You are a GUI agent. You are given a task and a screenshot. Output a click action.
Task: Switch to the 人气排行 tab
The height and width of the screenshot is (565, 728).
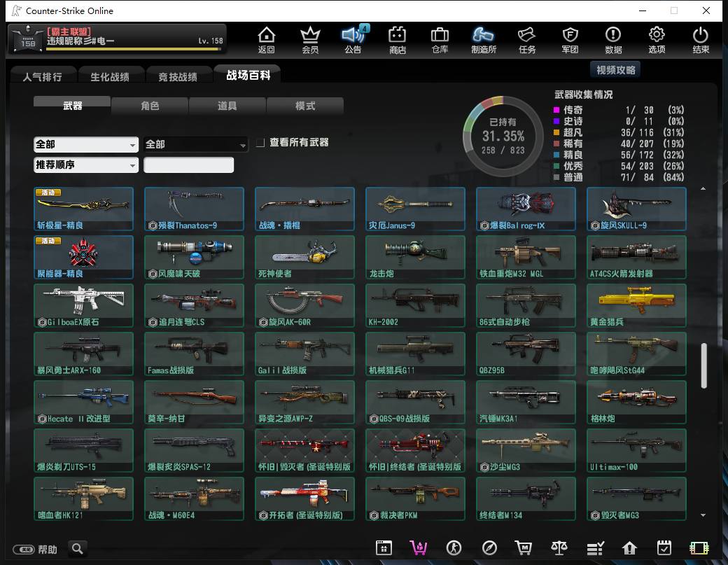pyautogui.click(x=43, y=76)
